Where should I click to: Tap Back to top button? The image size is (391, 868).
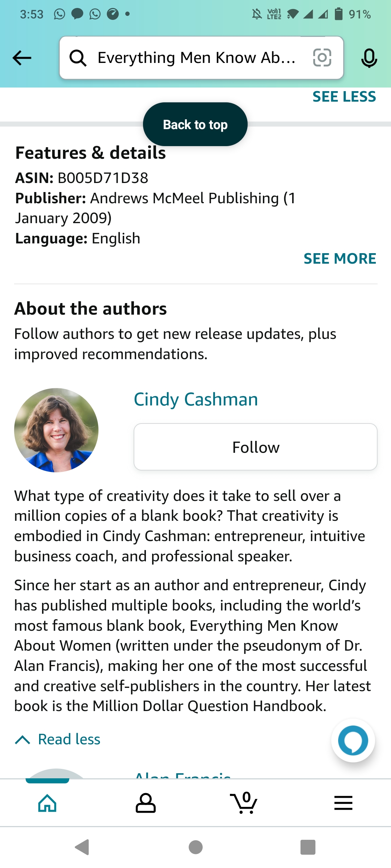pos(195,124)
